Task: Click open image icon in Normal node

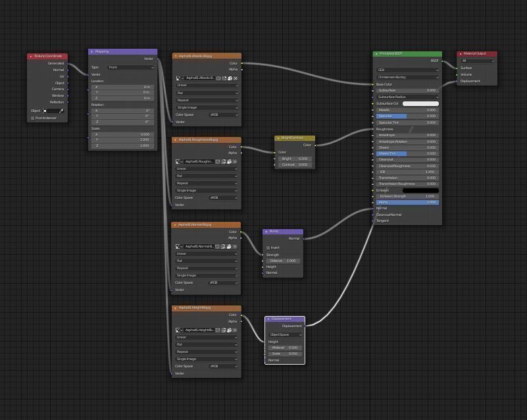Action: tap(229, 246)
